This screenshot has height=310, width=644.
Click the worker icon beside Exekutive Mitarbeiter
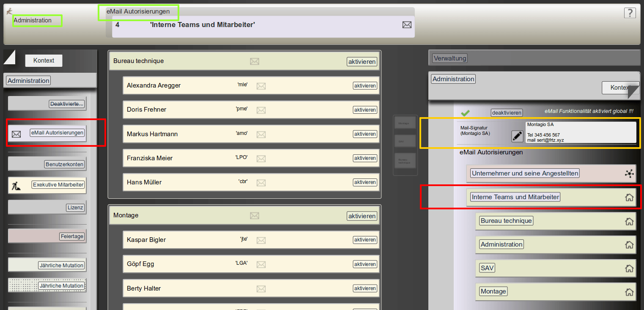(16, 185)
